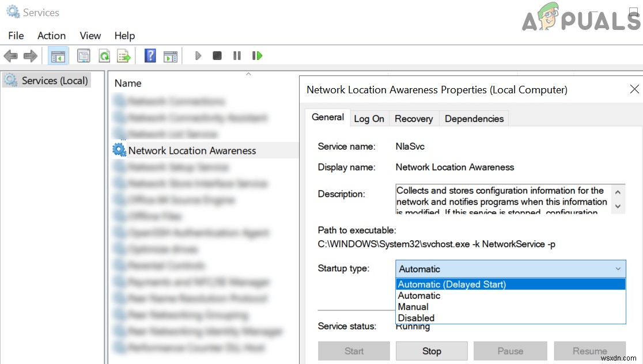Click the Refresh toolbar icon
The height and width of the screenshot is (364, 643).
coord(104,56)
